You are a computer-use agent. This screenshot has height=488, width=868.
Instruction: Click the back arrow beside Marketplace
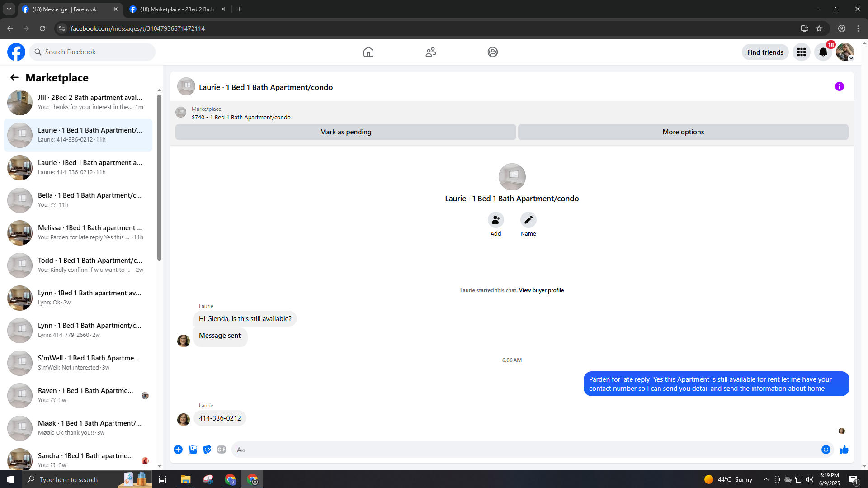coord(14,77)
